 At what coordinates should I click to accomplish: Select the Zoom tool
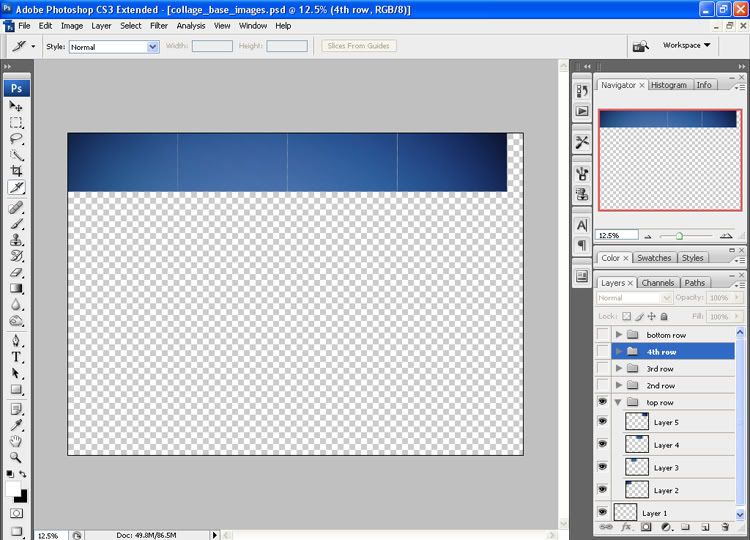[x=16, y=457]
